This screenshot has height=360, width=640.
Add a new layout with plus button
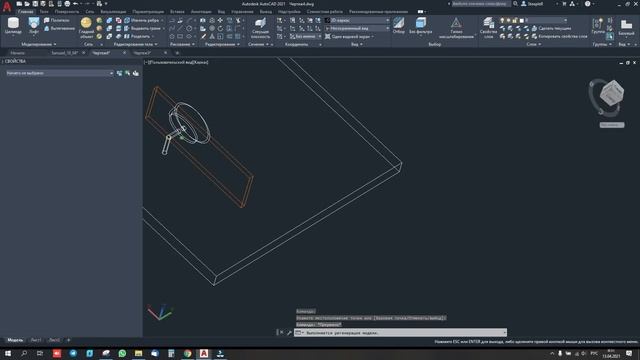[x=69, y=340]
